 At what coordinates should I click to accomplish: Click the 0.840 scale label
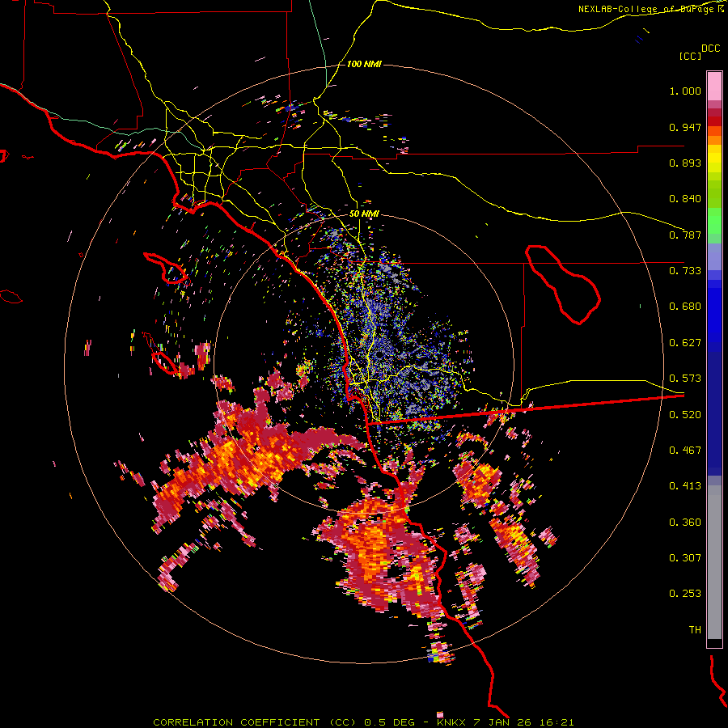(x=685, y=199)
